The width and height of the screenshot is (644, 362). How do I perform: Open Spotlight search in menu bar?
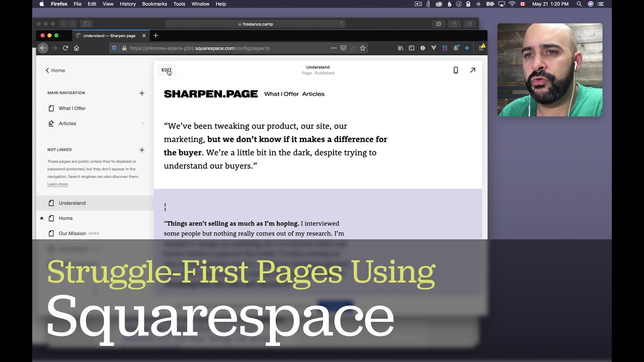tap(579, 4)
